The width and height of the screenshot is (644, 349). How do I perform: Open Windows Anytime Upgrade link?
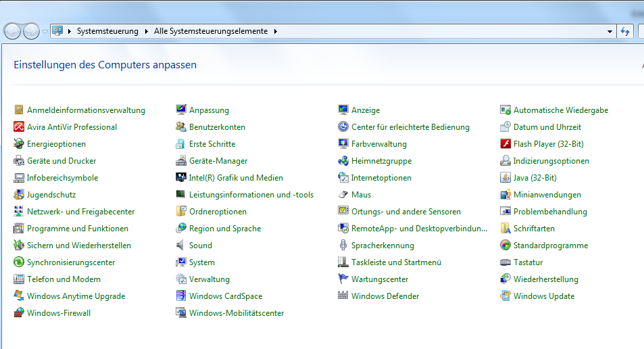point(76,296)
